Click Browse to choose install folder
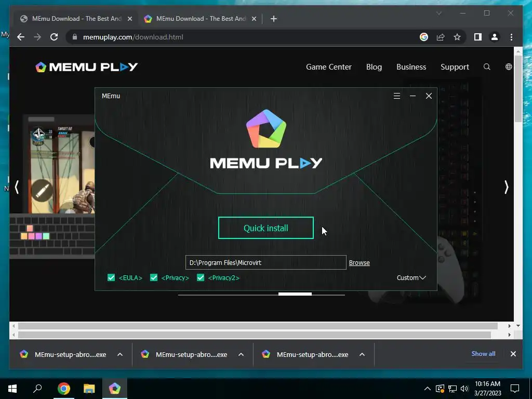 click(x=360, y=262)
